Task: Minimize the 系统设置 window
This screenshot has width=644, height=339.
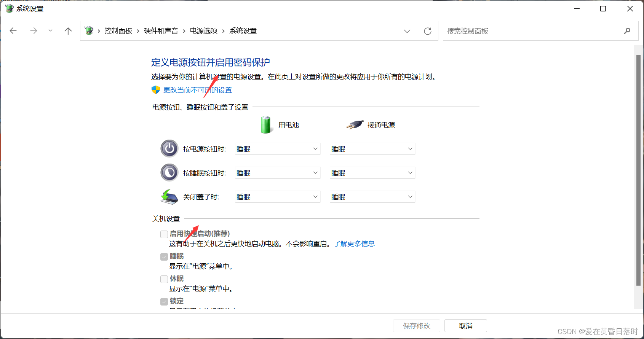Action: (577, 8)
